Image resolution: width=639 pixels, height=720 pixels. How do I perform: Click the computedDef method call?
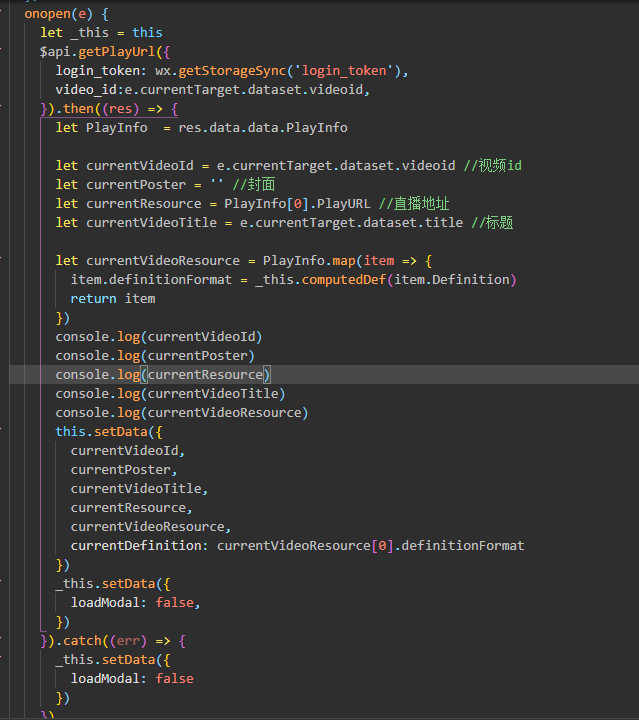point(344,280)
